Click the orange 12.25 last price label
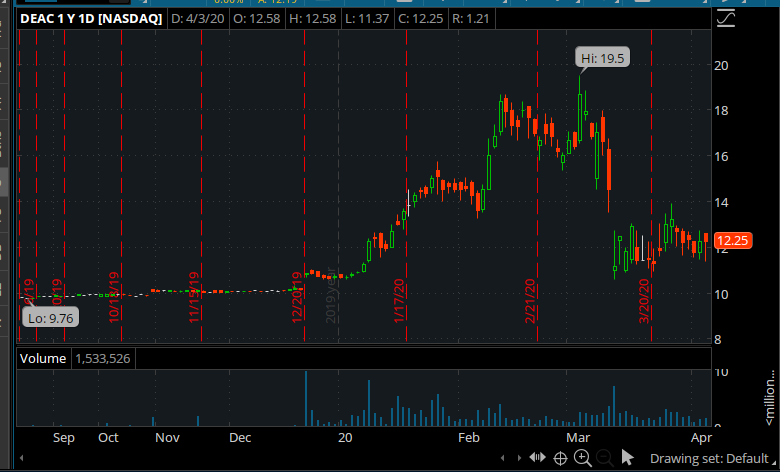This screenshot has height=472, width=780. coord(733,241)
